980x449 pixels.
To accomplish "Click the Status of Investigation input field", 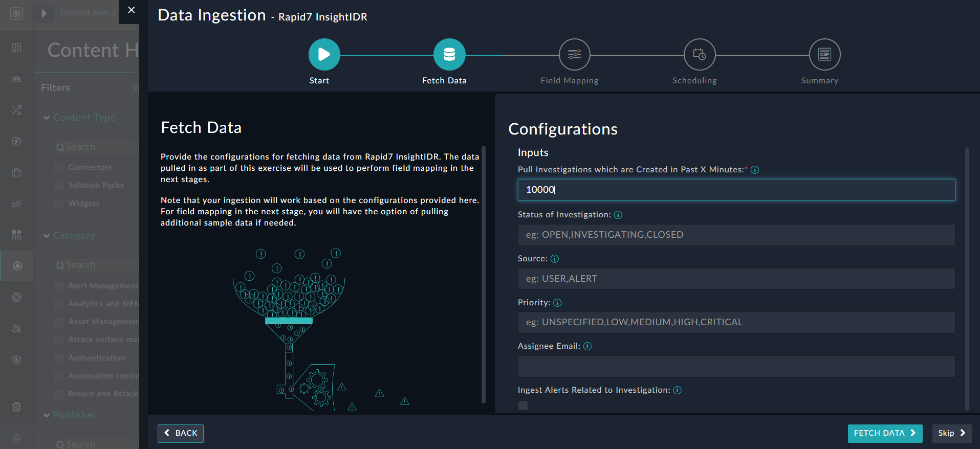I will (x=735, y=235).
